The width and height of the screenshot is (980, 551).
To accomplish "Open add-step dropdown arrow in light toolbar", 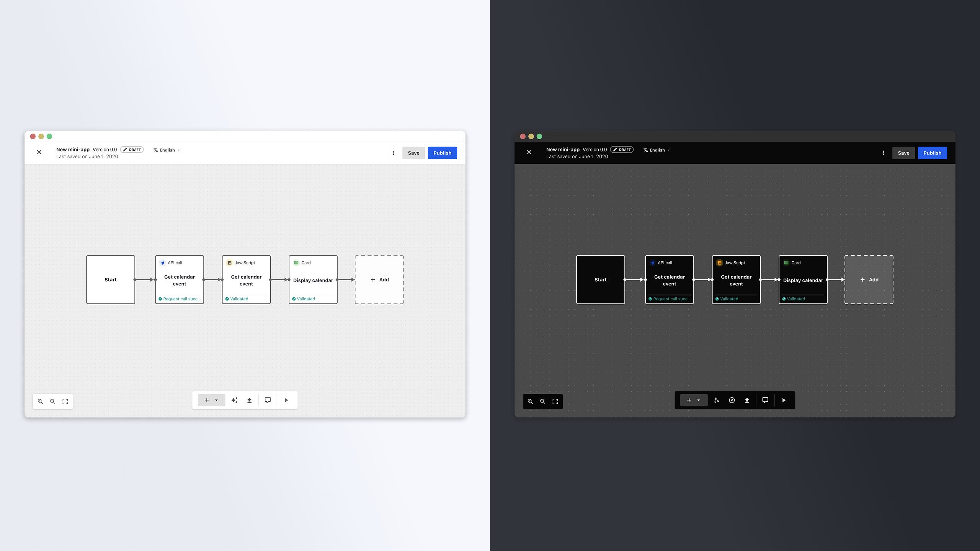I will 217,400.
